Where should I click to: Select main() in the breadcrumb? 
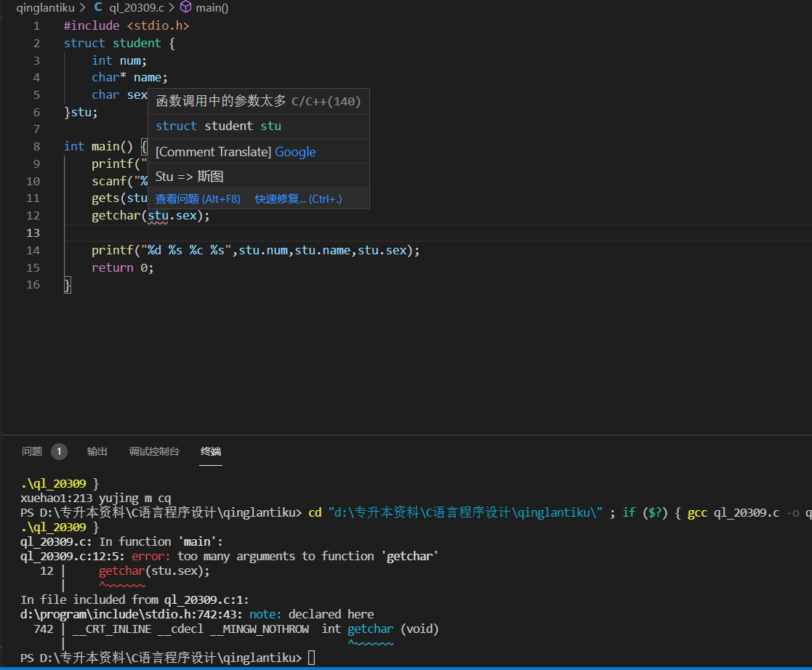(x=212, y=8)
